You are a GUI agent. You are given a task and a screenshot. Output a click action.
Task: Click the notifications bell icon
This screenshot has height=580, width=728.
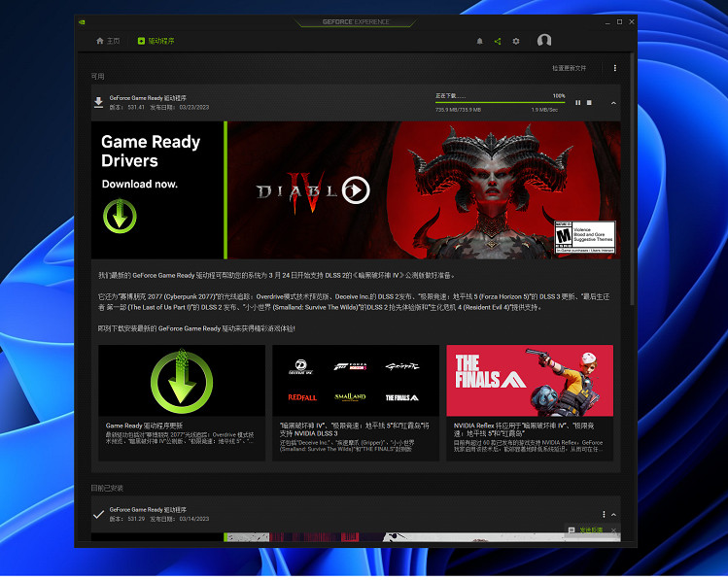(479, 41)
